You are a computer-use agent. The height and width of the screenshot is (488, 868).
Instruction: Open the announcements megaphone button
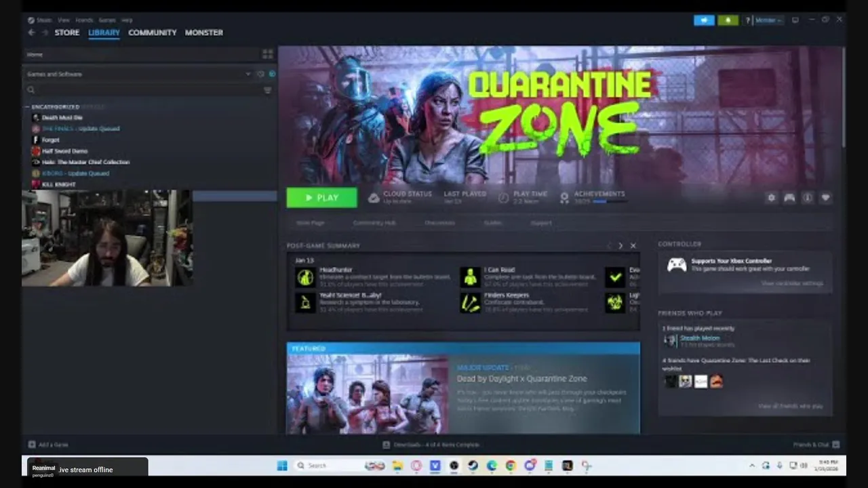coord(704,20)
